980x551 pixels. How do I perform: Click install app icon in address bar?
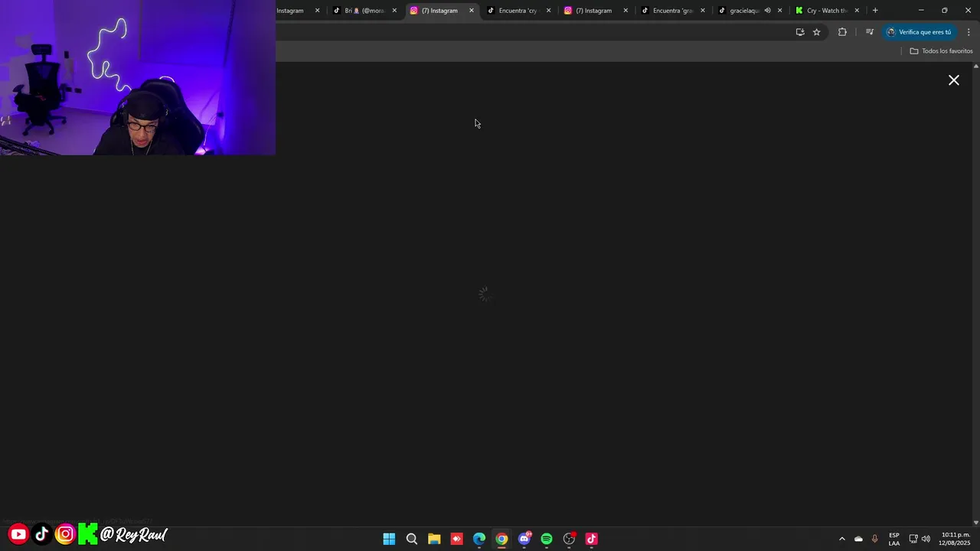click(800, 32)
